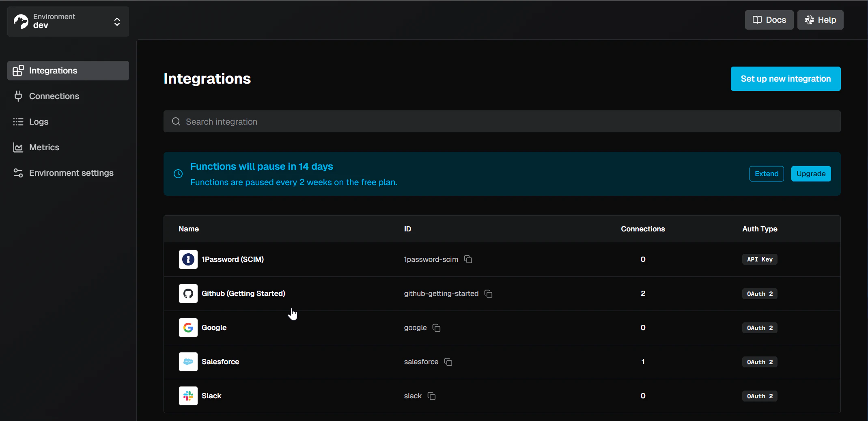Click the 1password-scim ID text
This screenshot has height=421, width=868.
431,259
